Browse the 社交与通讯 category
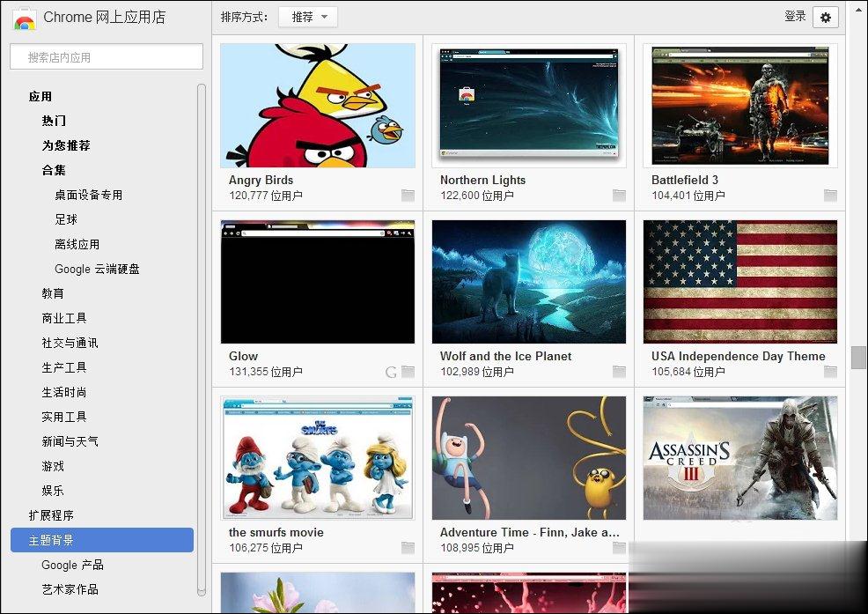This screenshot has height=614, width=868. (x=70, y=343)
